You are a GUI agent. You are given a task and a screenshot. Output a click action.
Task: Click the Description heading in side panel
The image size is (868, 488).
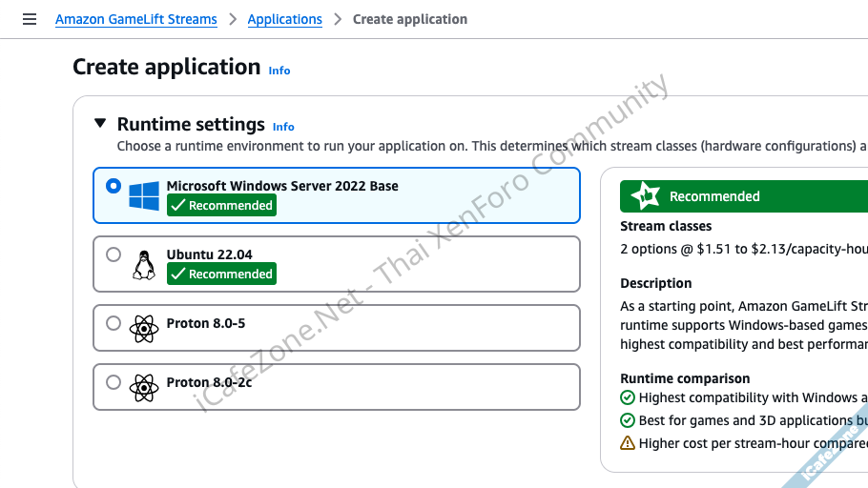tap(656, 283)
